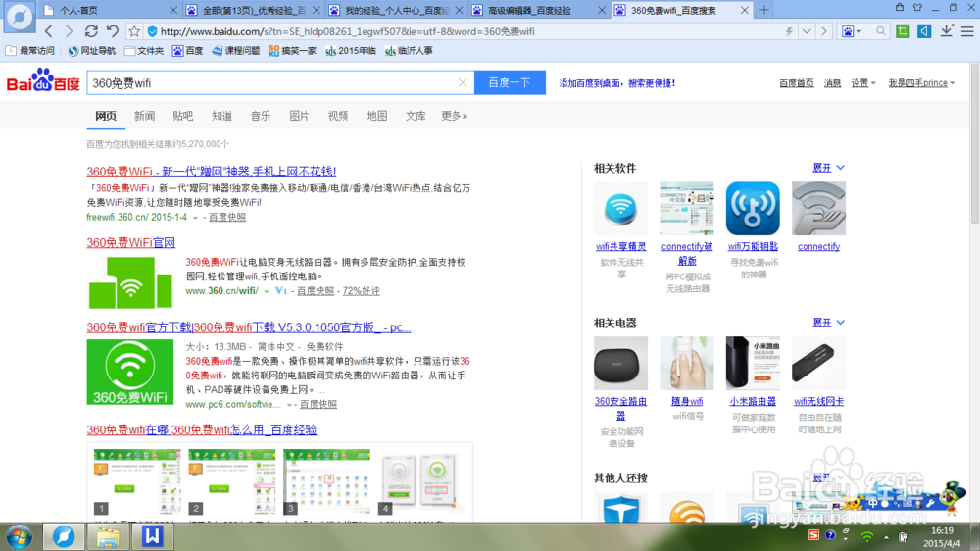Switch to 新闻 search tab
This screenshot has height=551, width=980.
click(144, 116)
